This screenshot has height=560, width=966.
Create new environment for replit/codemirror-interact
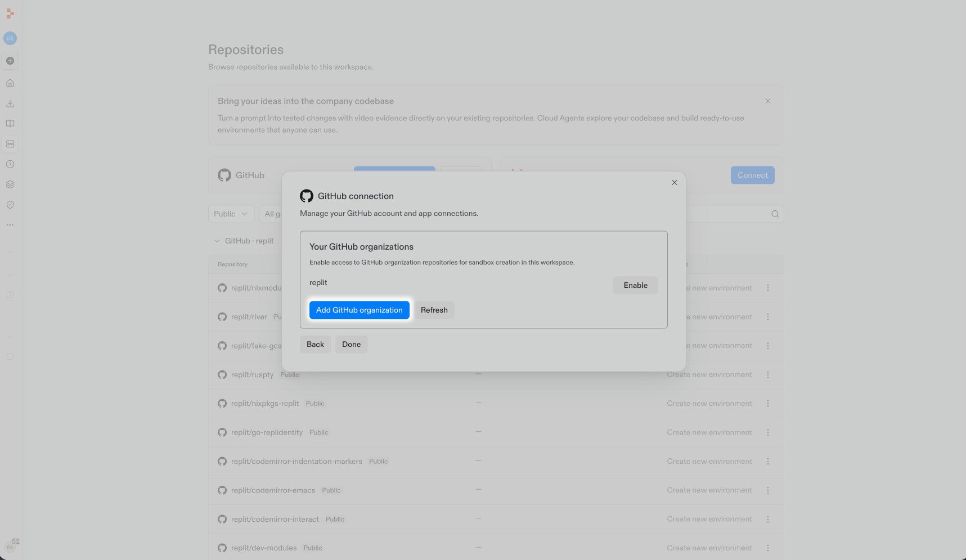coord(709,519)
